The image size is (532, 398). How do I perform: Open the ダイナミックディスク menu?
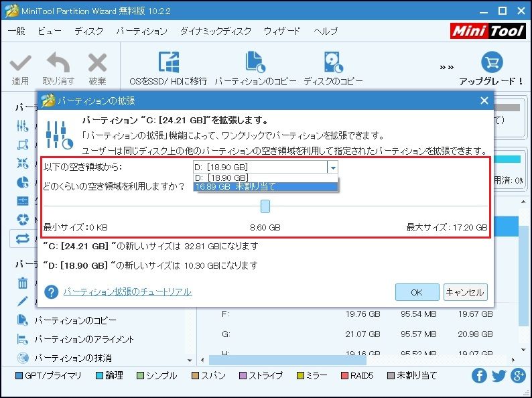[x=216, y=31]
